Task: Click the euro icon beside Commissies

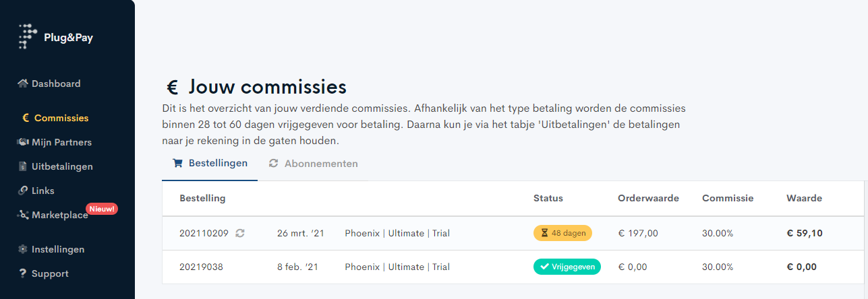Action: (26, 118)
